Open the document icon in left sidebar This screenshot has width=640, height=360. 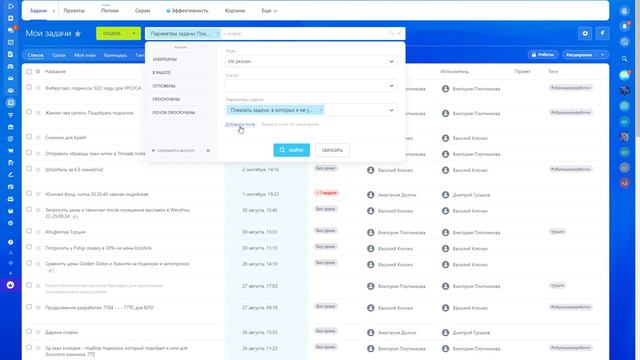[11, 54]
